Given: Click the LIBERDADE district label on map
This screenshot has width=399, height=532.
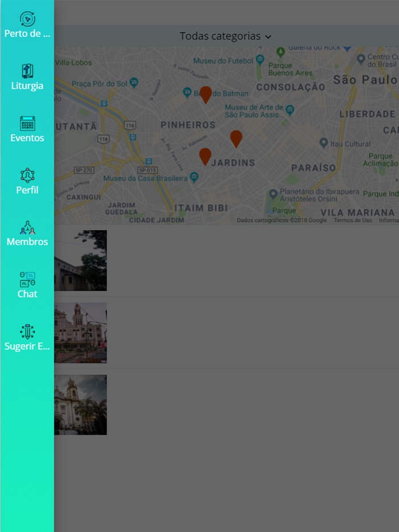Looking at the screenshot, I should [368, 114].
